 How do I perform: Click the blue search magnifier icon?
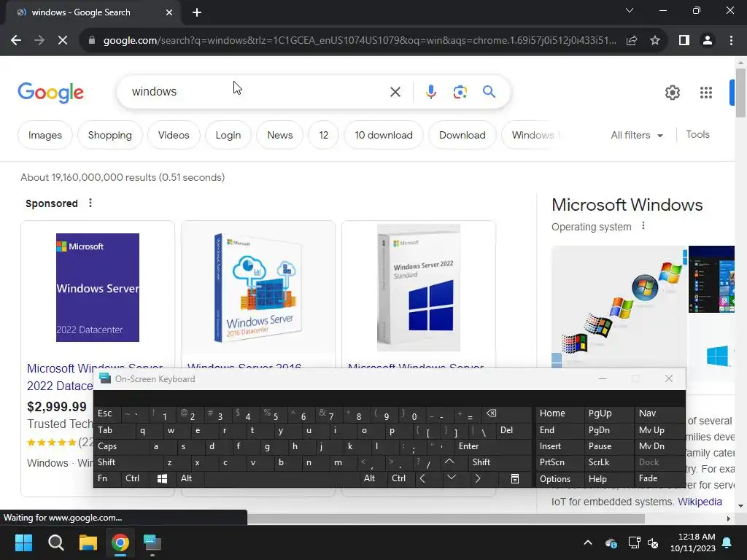[489, 91]
